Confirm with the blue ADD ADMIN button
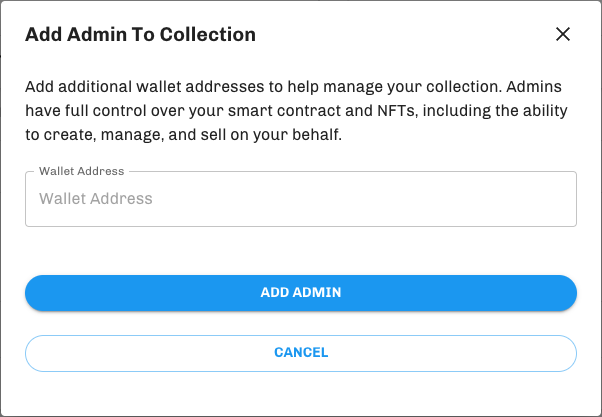 [x=301, y=293]
